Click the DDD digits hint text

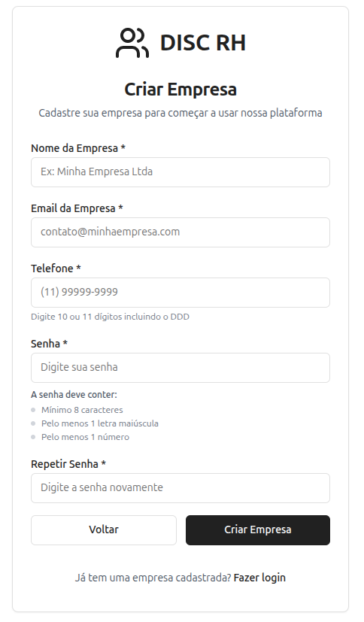[111, 317]
